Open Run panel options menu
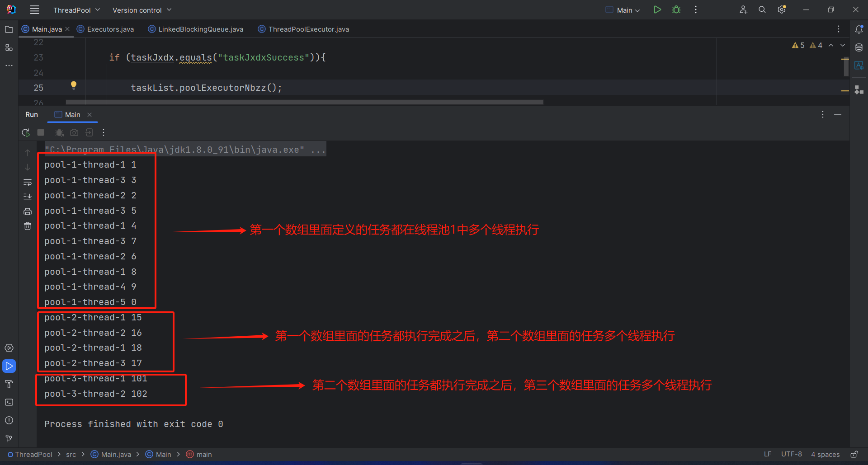The image size is (868, 465). (823, 114)
